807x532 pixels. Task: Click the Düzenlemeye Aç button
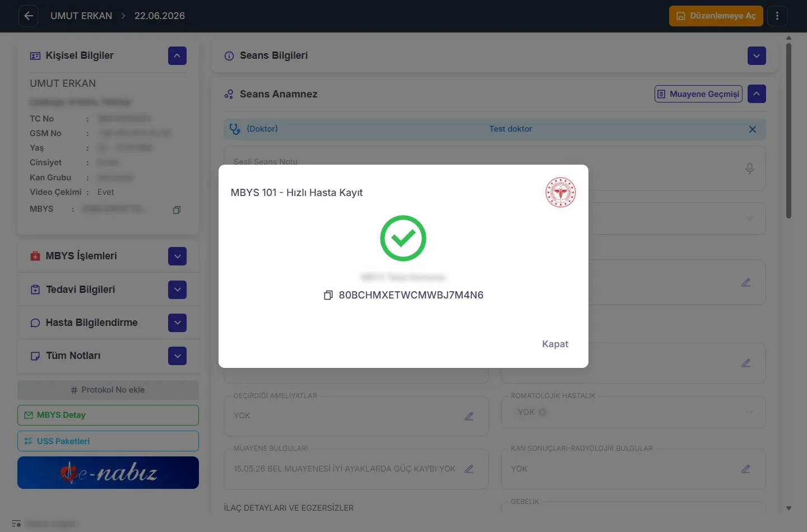click(x=716, y=16)
